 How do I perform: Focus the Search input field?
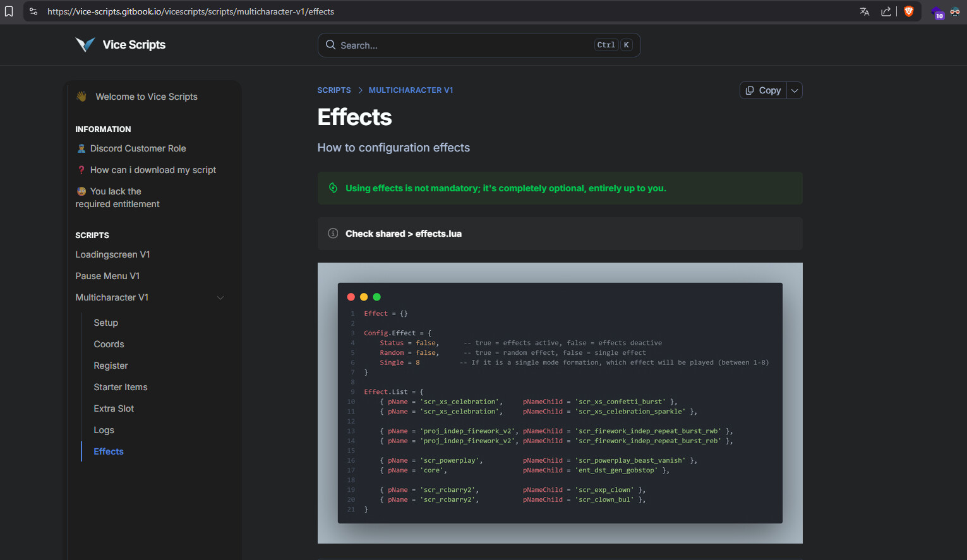pyautogui.click(x=464, y=45)
